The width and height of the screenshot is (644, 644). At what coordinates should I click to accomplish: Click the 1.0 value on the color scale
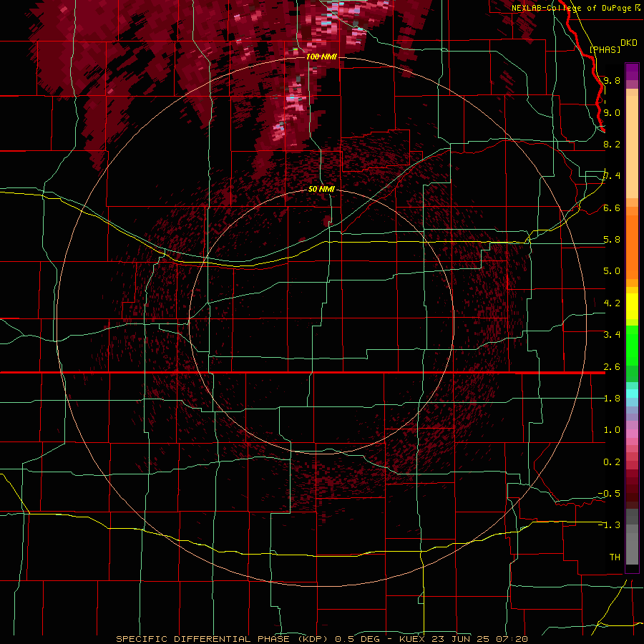click(x=612, y=430)
